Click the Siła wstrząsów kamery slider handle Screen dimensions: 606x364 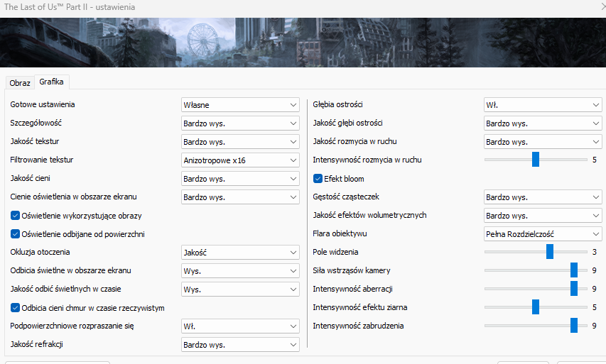pyautogui.click(x=574, y=270)
